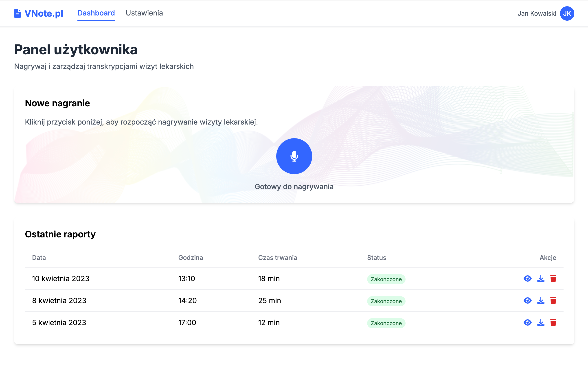This screenshot has height=368, width=588.
Task: Click the Data column header
Action: coord(39,258)
